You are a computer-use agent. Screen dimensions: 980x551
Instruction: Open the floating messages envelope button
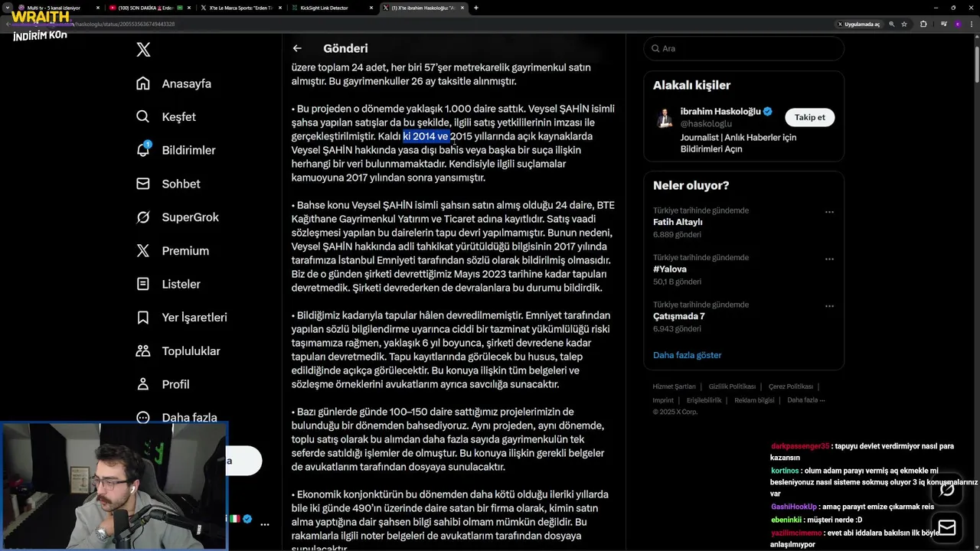click(947, 528)
